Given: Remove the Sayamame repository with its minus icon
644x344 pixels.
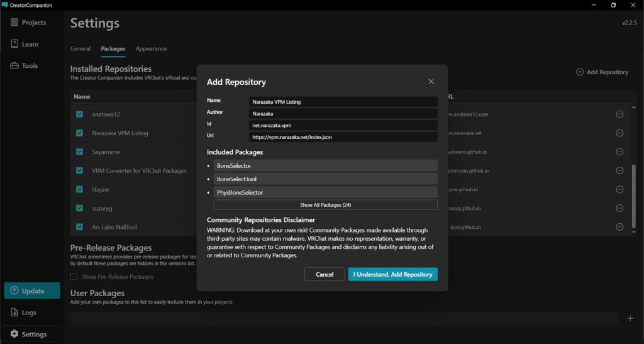Looking at the screenshot, I should coord(619,152).
